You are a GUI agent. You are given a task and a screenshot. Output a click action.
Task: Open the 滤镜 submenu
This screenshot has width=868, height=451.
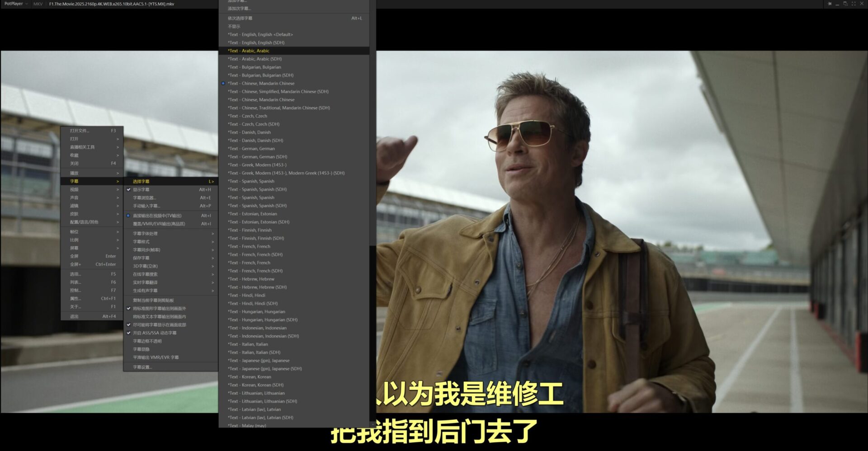point(92,206)
